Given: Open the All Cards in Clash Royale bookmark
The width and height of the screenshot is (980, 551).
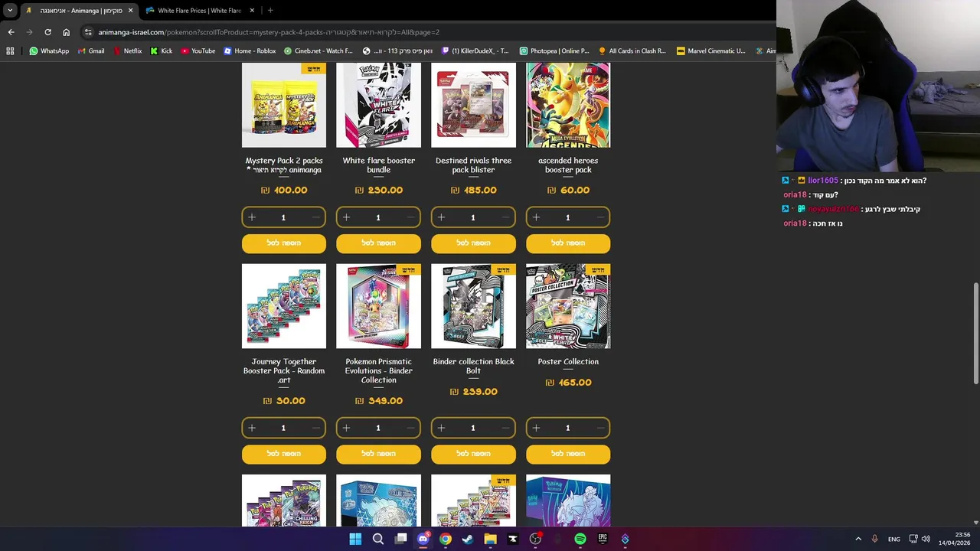Looking at the screenshot, I should [x=632, y=51].
